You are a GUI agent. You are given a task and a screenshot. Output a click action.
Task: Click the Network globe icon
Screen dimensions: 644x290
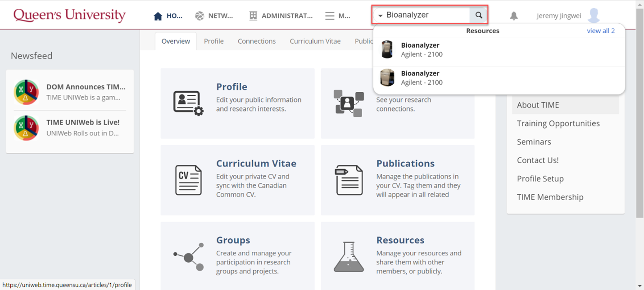coord(200,16)
